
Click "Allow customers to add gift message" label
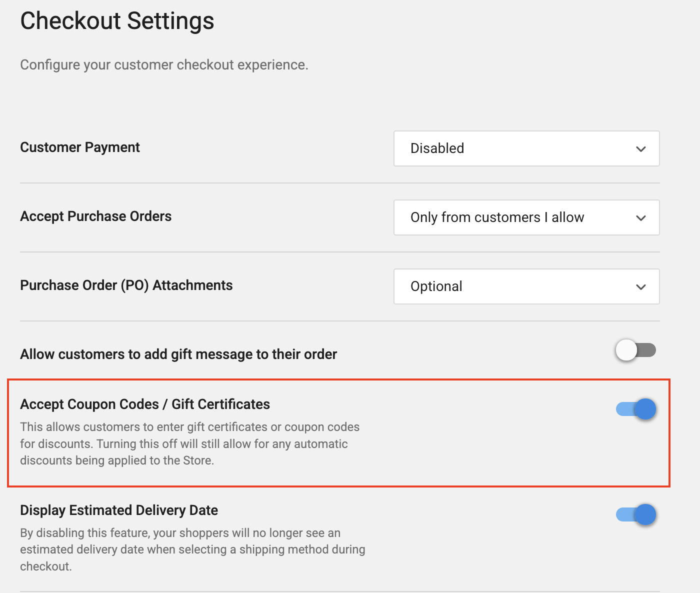point(178,354)
